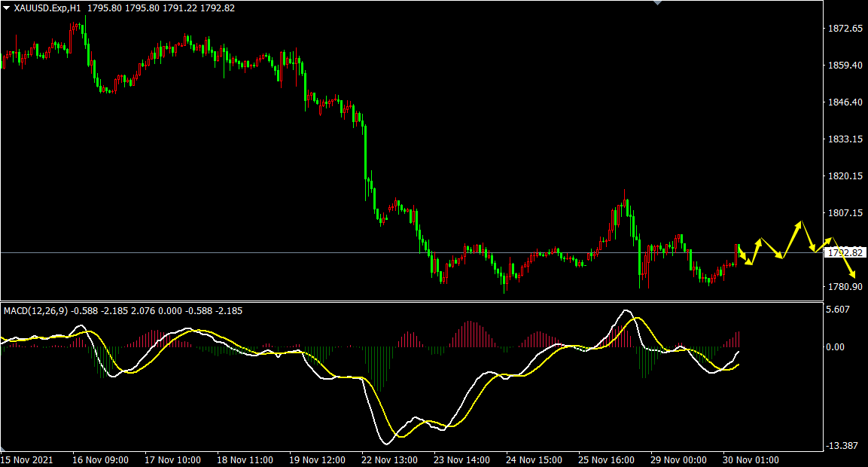Click the MACD scale value -13.387
This screenshot has width=868, height=467.
(840, 446)
